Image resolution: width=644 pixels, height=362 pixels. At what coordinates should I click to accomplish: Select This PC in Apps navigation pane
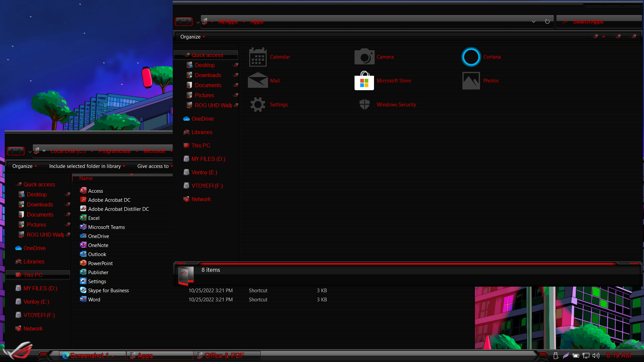tap(201, 145)
